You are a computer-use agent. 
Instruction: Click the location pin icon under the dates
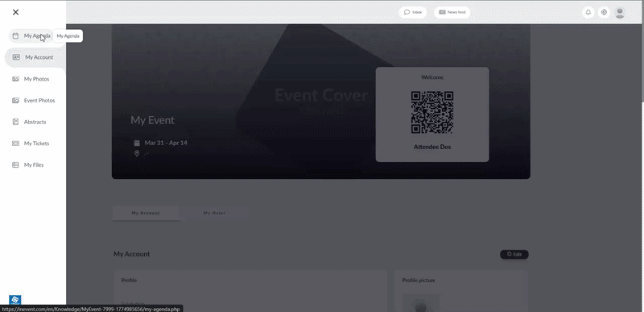pos(137,153)
